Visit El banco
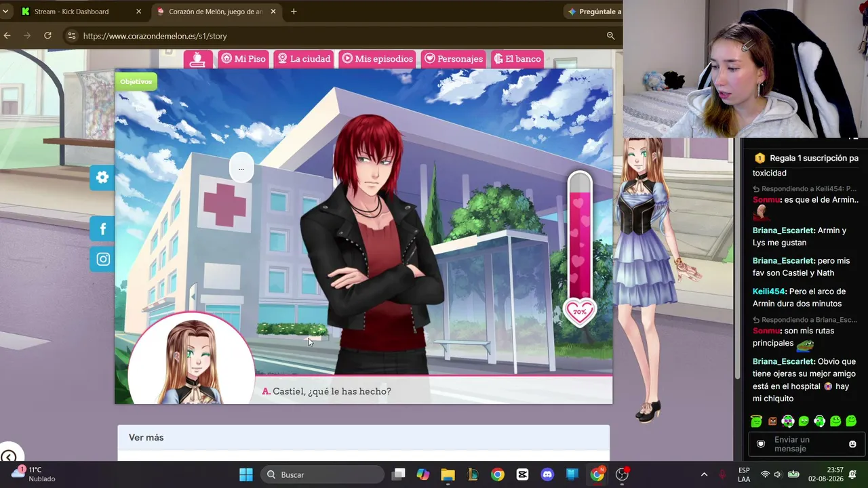Screen dimensions: 868x488 tap(518, 59)
